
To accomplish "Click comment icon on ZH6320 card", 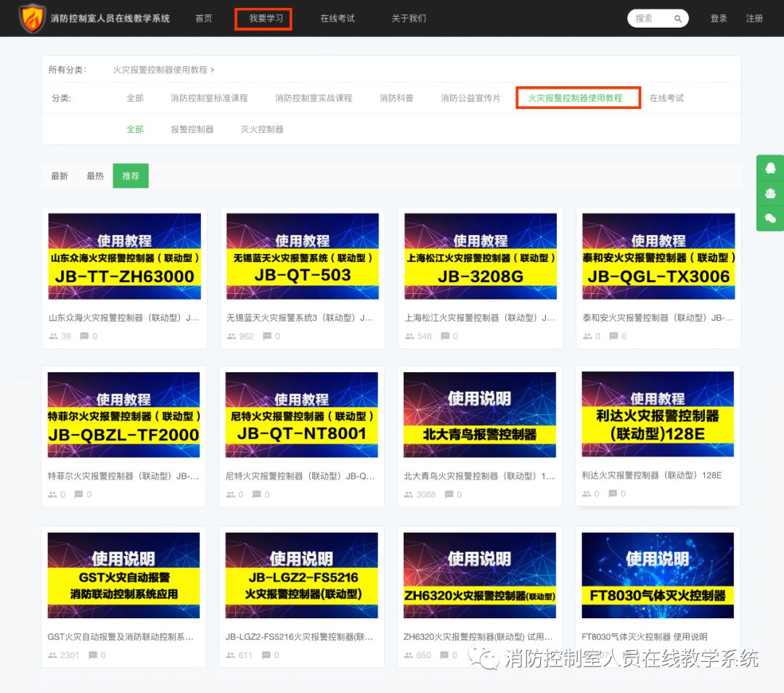I will (x=444, y=655).
